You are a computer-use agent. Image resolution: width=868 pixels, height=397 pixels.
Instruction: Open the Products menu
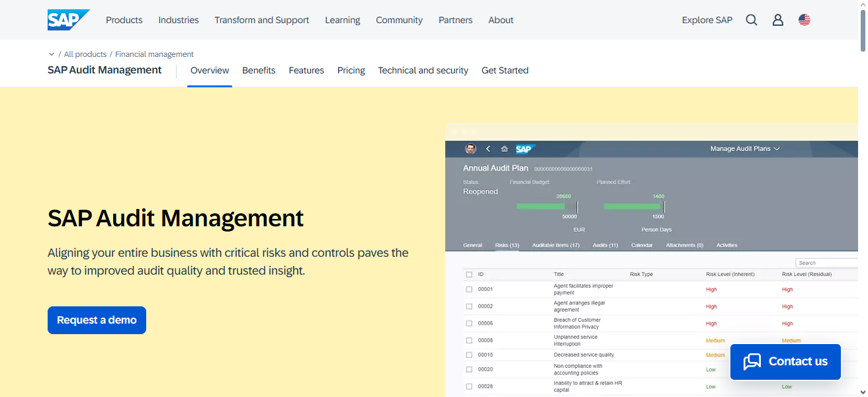[124, 20]
